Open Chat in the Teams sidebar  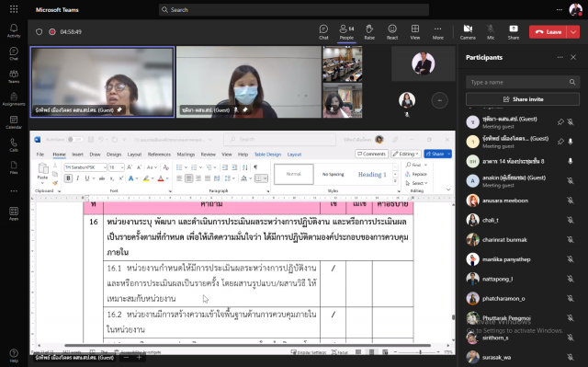pyautogui.click(x=14, y=53)
